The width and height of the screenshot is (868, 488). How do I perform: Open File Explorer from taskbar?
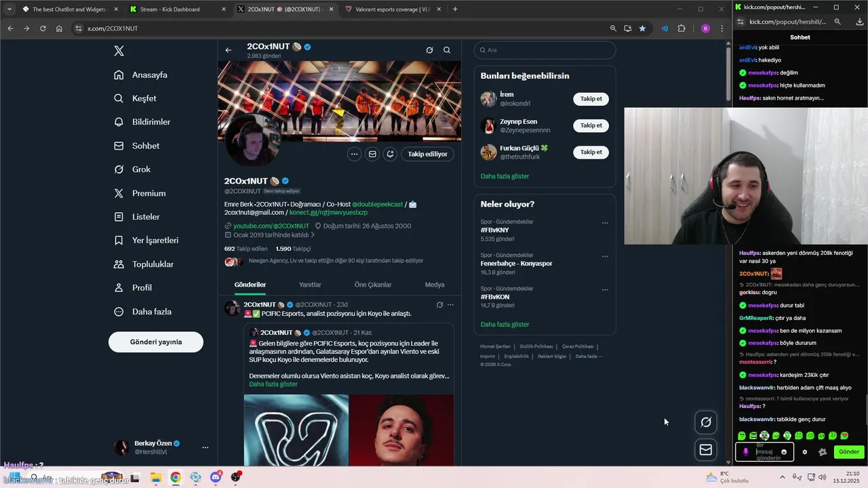155,478
